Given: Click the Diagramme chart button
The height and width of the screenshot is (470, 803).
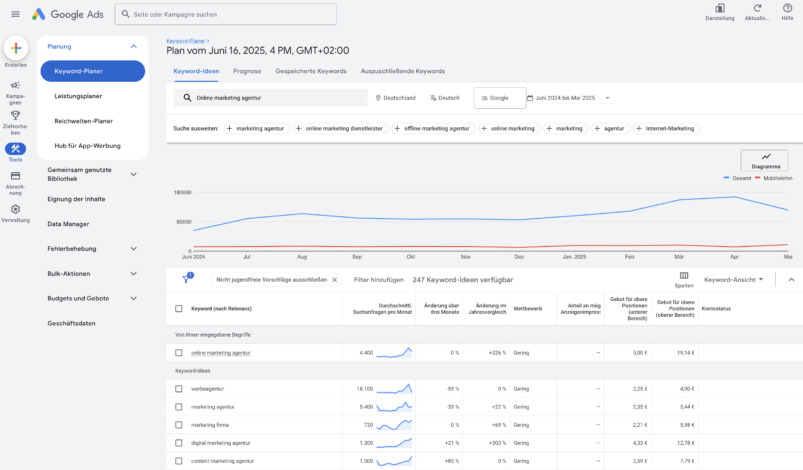Looking at the screenshot, I should (x=765, y=161).
